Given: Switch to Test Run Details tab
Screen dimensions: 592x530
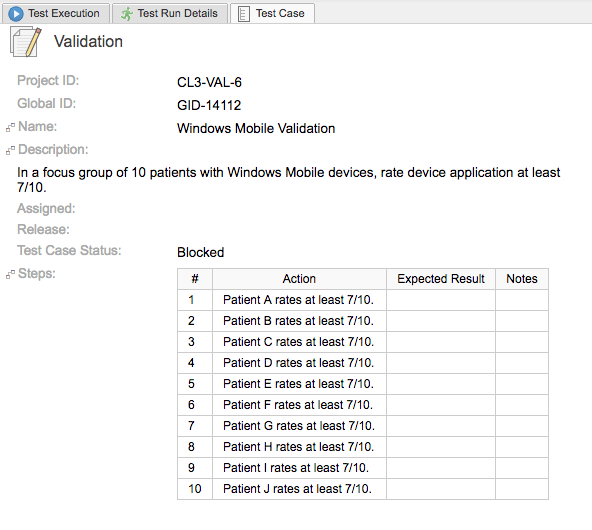Looking at the screenshot, I should click(x=170, y=14).
